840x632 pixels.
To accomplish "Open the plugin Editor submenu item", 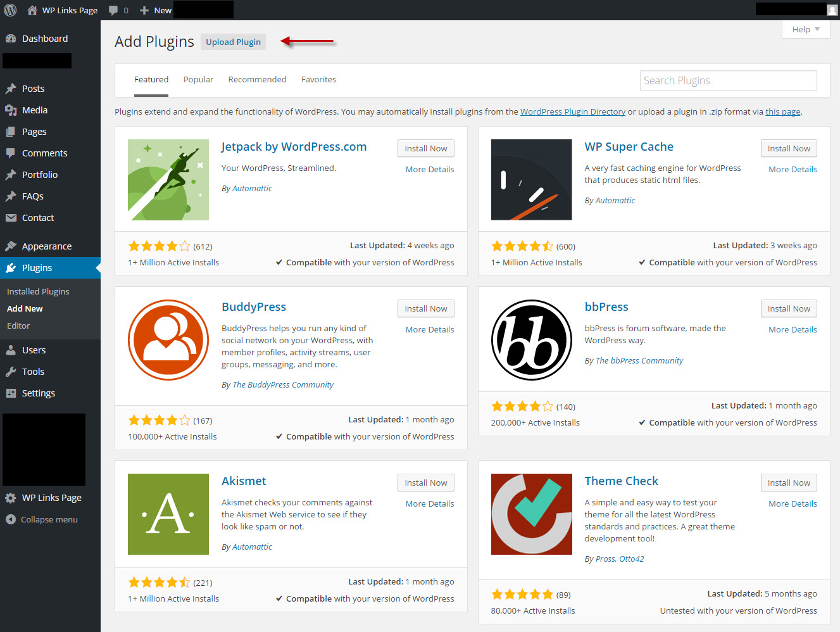I will pos(18,325).
